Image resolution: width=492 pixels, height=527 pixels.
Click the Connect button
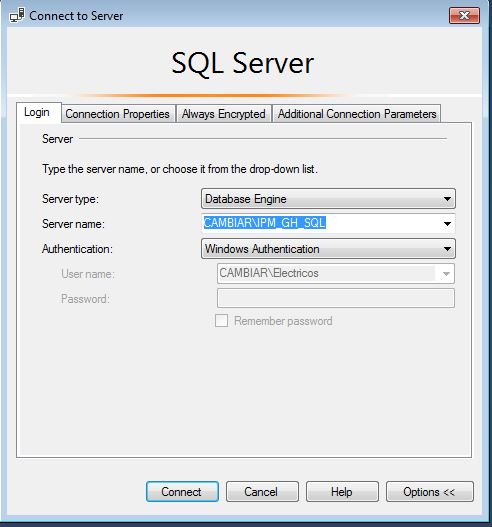[182, 492]
